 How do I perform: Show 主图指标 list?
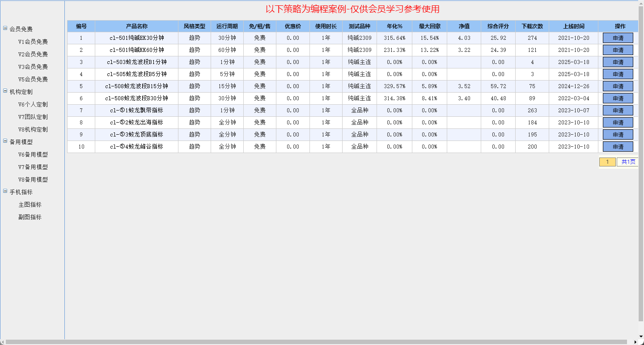[x=30, y=204]
